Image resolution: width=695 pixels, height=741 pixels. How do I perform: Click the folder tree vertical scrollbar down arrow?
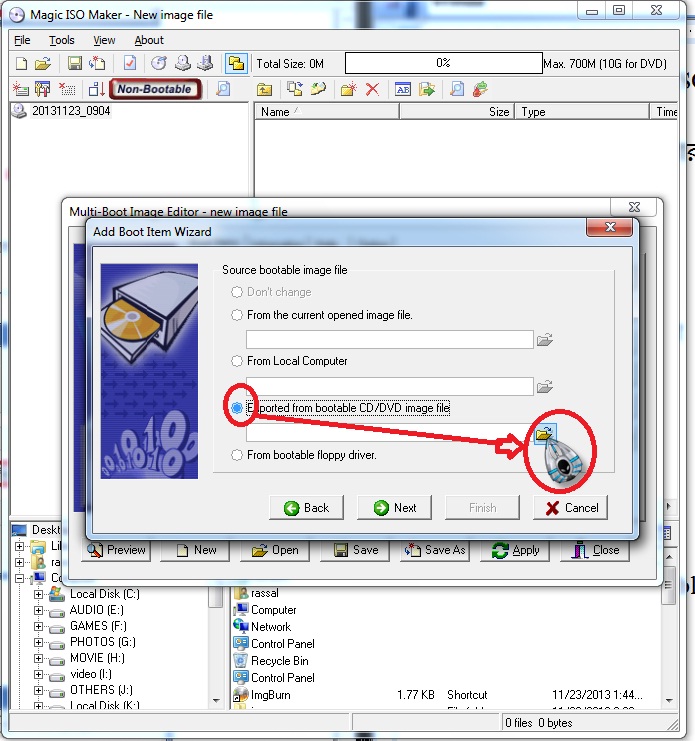click(216, 700)
